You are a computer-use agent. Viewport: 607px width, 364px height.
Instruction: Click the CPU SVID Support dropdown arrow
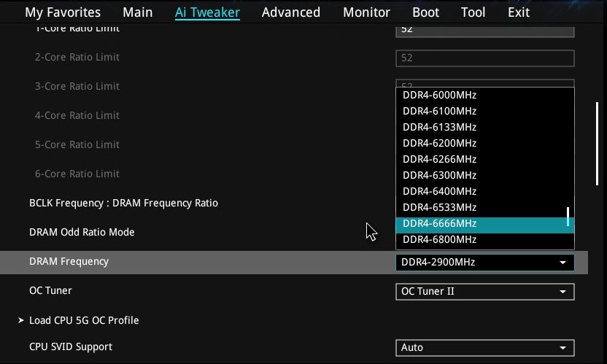pos(562,348)
